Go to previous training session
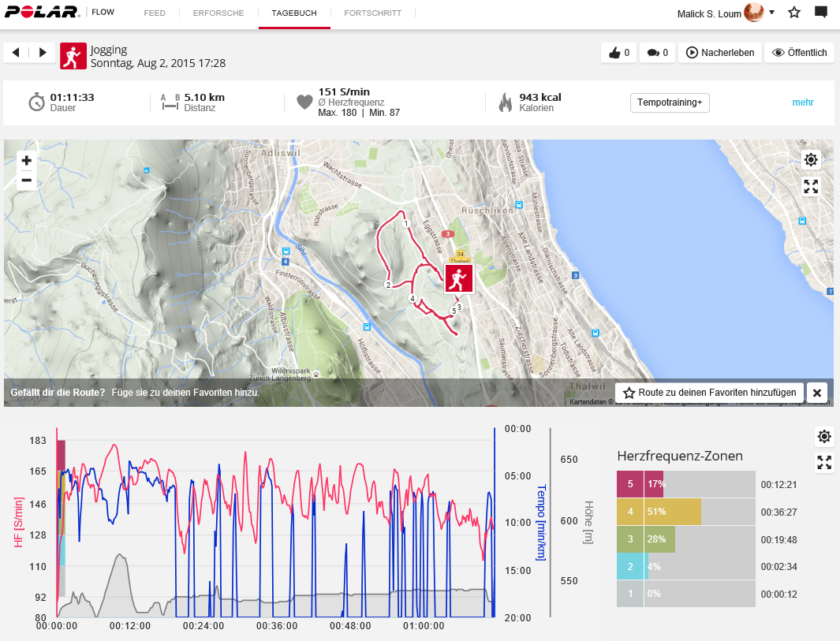Image resolution: width=840 pixels, height=641 pixels. click(16, 53)
